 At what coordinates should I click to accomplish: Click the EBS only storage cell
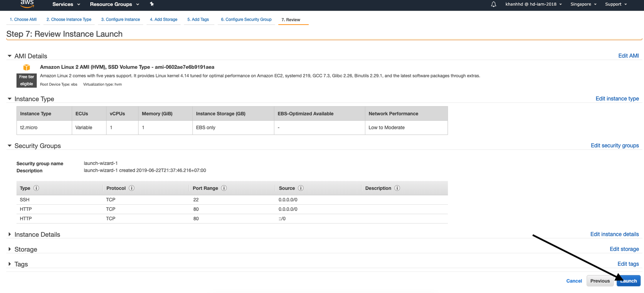233,127
